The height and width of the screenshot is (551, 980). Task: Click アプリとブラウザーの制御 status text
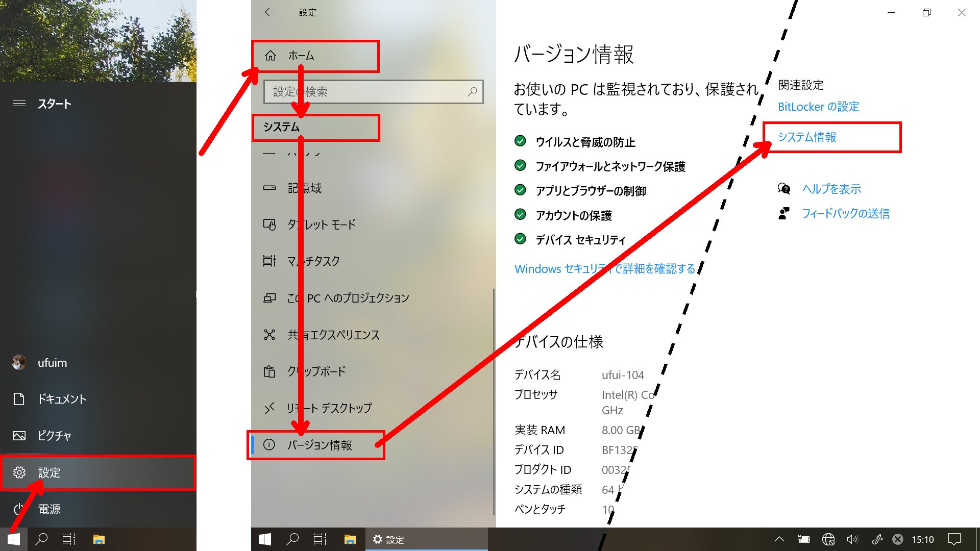(591, 191)
